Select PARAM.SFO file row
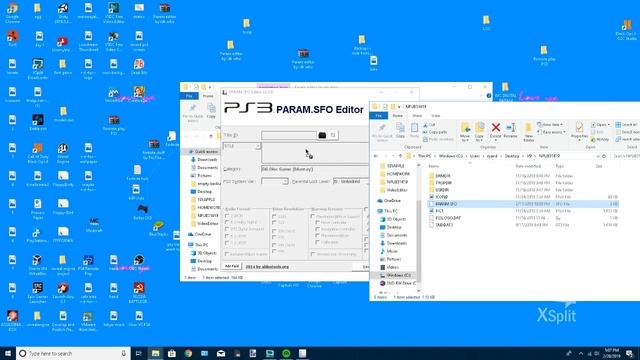640x360 pixels. [x=522, y=204]
